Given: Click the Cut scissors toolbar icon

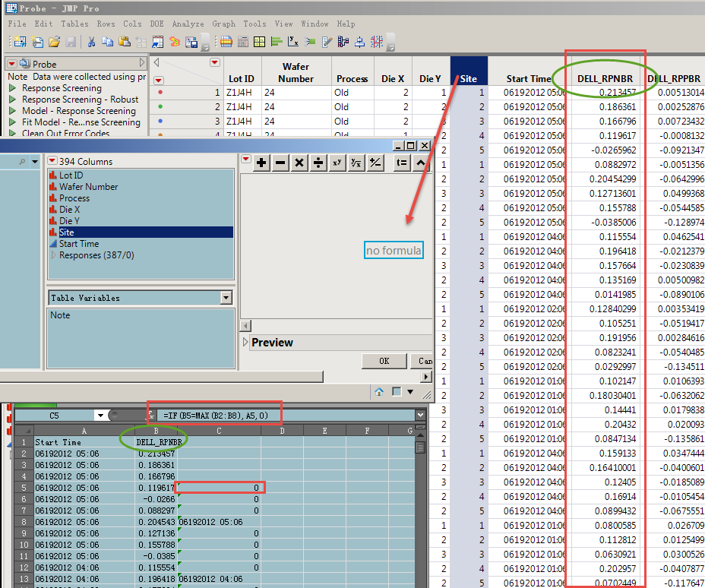Looking at the screenshot, I should click(91, 42).
